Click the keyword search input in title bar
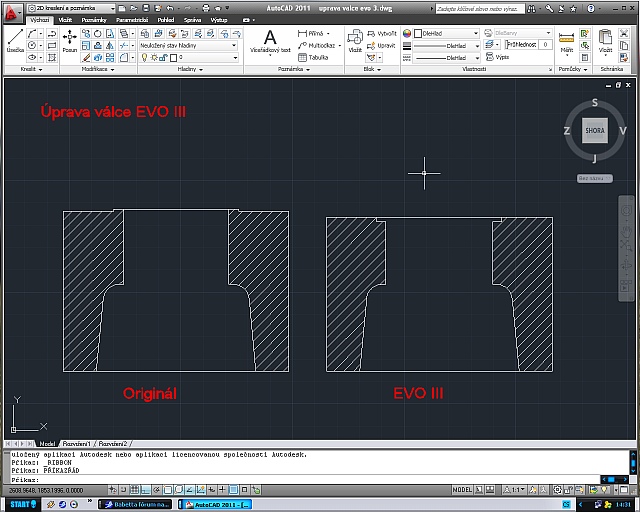This screenshot has height=512, width=640. [480, 9]
